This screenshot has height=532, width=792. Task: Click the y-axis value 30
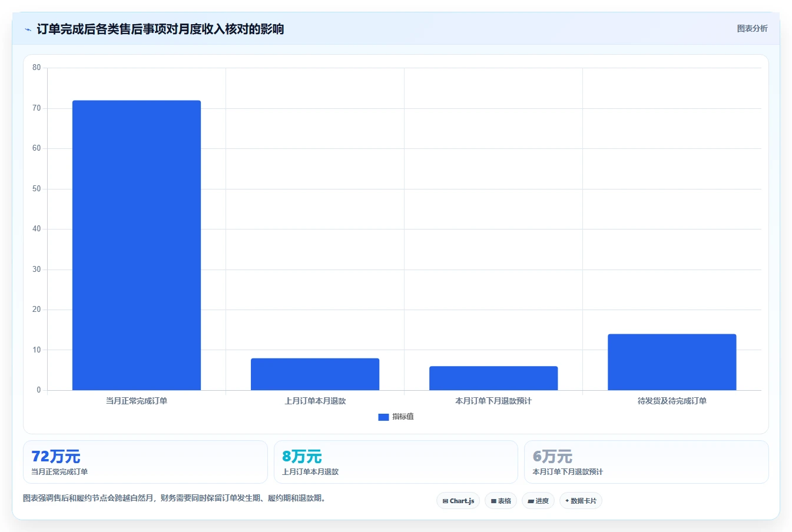pyautogui.click(x=37, y=270)
